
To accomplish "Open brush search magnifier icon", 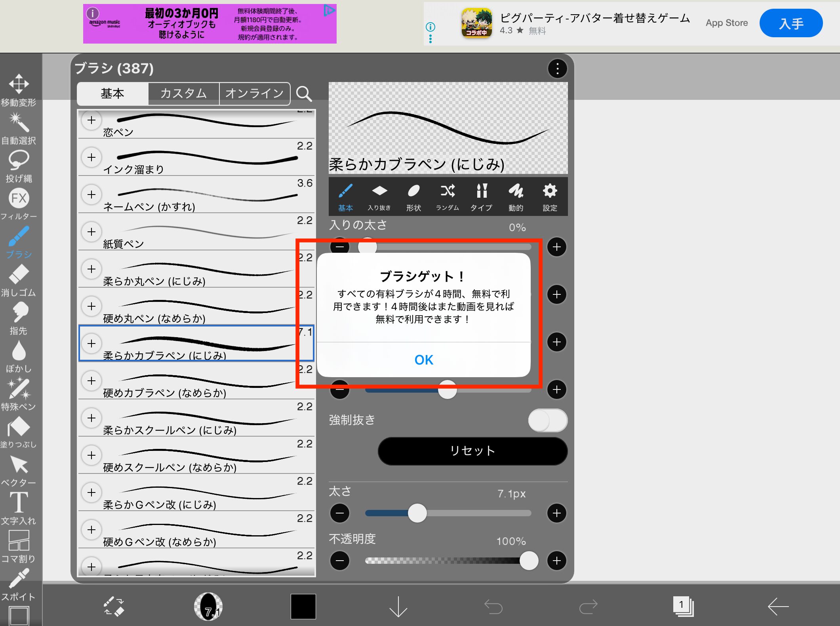I will coord(304,94).
